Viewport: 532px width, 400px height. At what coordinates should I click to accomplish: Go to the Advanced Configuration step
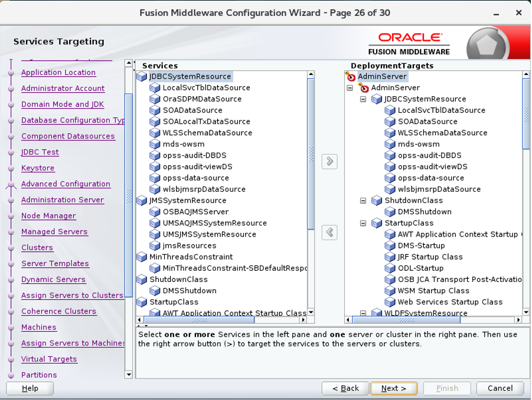pyautogui.click(x=66, y=184)
